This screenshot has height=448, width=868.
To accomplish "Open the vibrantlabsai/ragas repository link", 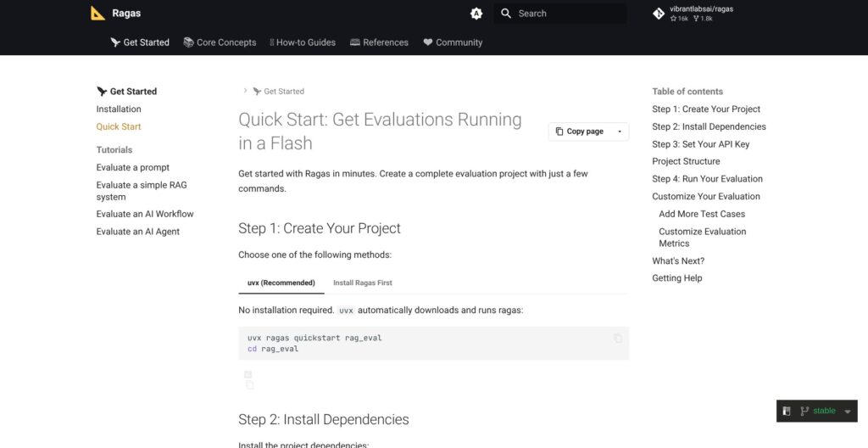I will (x=693, y=14).
